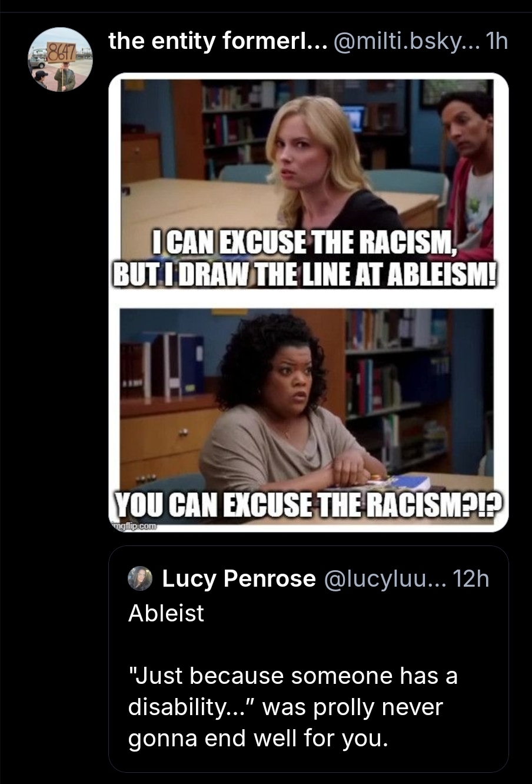Open the Lucy Penrose name in quoted post
Screen dimensions: 532x784
(238, 579)
